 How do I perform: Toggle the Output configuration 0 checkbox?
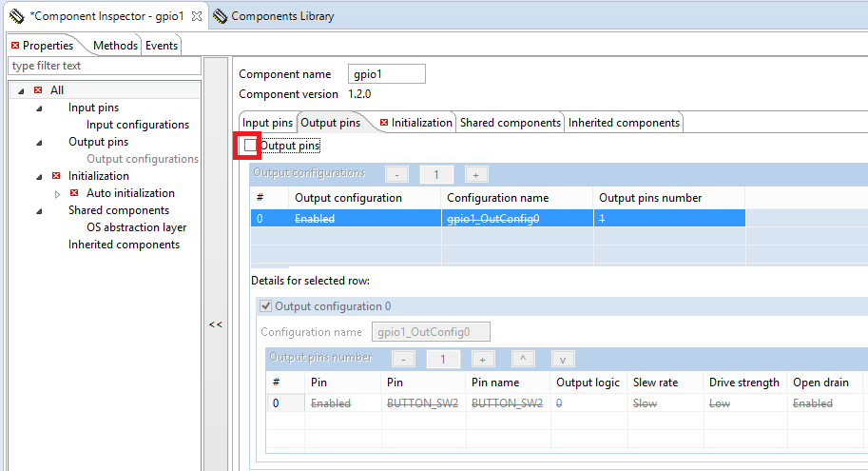[265, 306]
